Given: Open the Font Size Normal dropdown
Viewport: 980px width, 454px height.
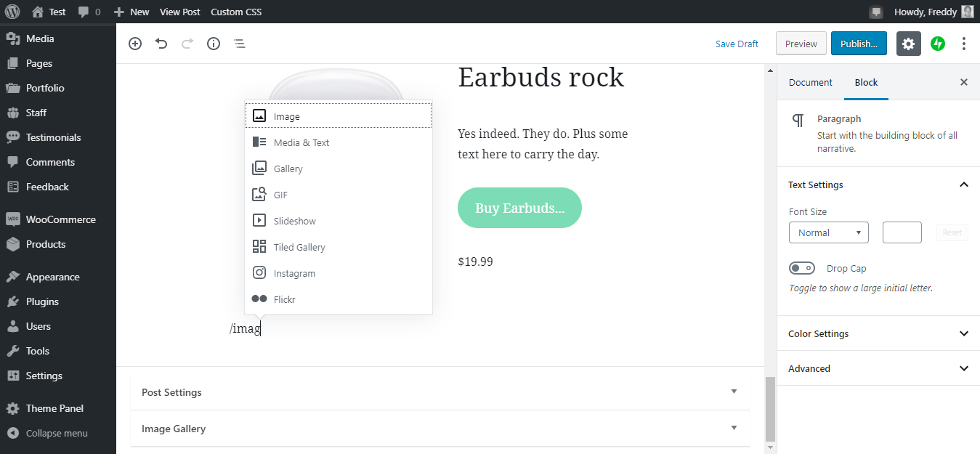Looking at the screenshot, I should (828, 232).
